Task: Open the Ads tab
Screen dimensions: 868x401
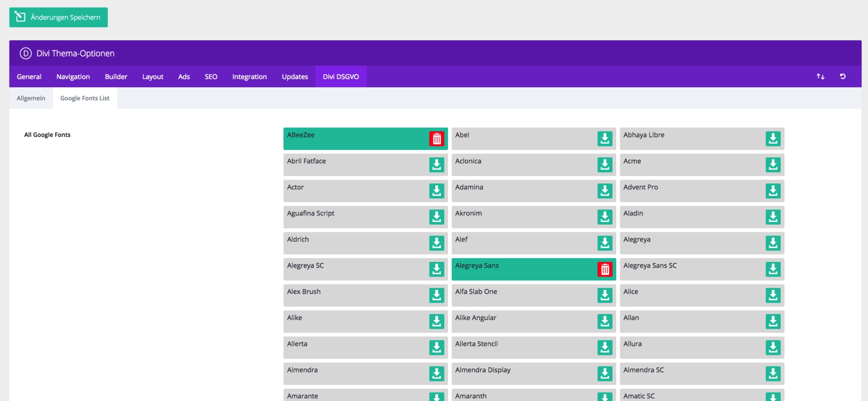Action: coord(184,77)
